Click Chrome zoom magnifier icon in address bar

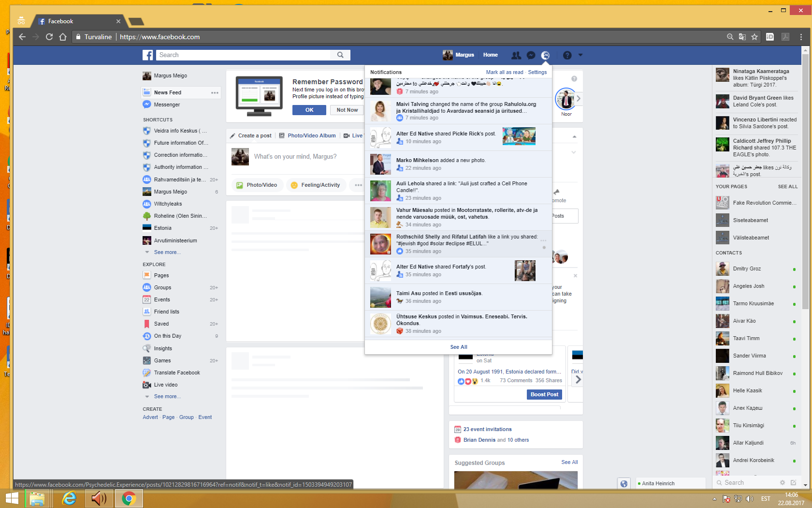point(730,37)
